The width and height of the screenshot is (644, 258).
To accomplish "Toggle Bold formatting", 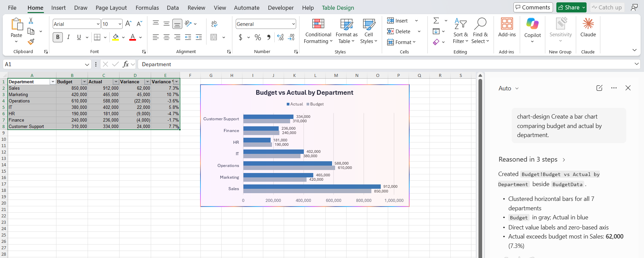I will [x=58, y=37].
